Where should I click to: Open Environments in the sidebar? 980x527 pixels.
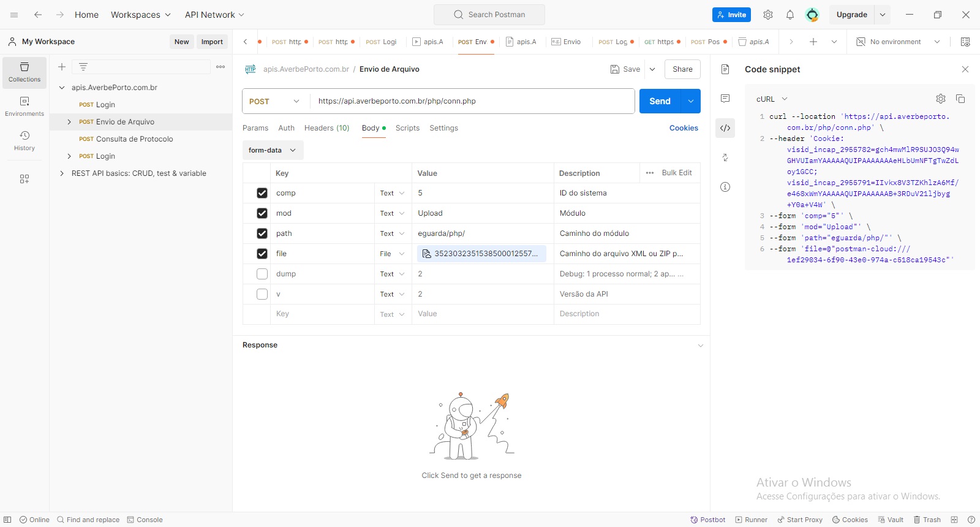pyautogui.click(x=24, y=106)
